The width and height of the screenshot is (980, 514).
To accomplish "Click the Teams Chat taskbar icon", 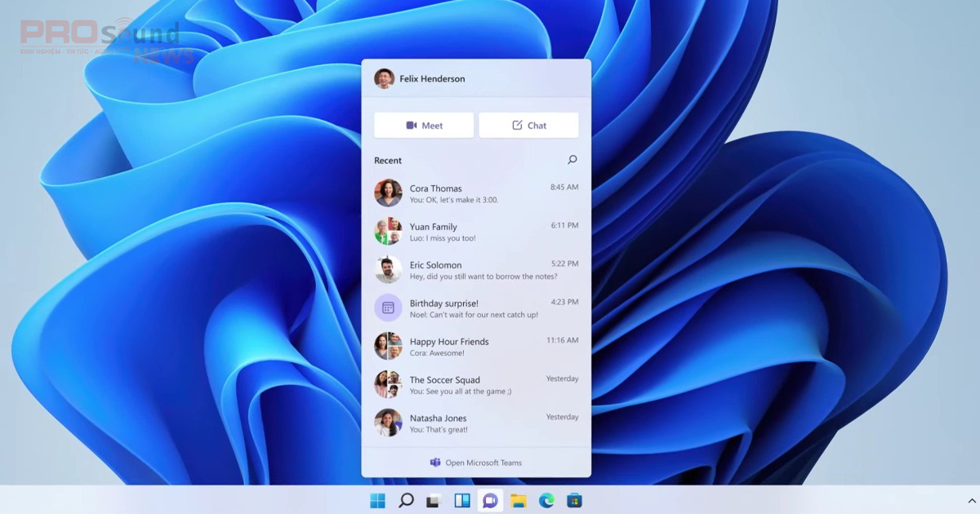I will pyautogui.click(x=490, y=500).
